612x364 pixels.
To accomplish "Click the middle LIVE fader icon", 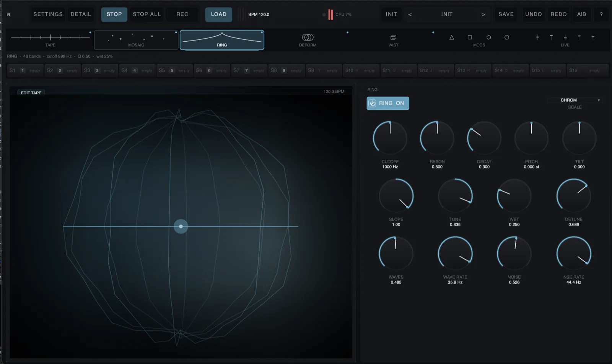I will point(565,37).
